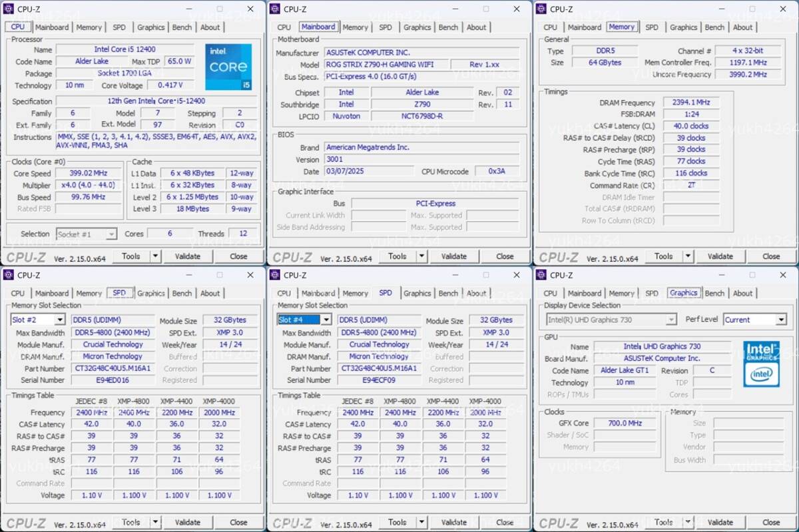This screenshot has height=532, width=799.
Task: Click the Max TDP 65.0 W value
Action: coord(179,61)
